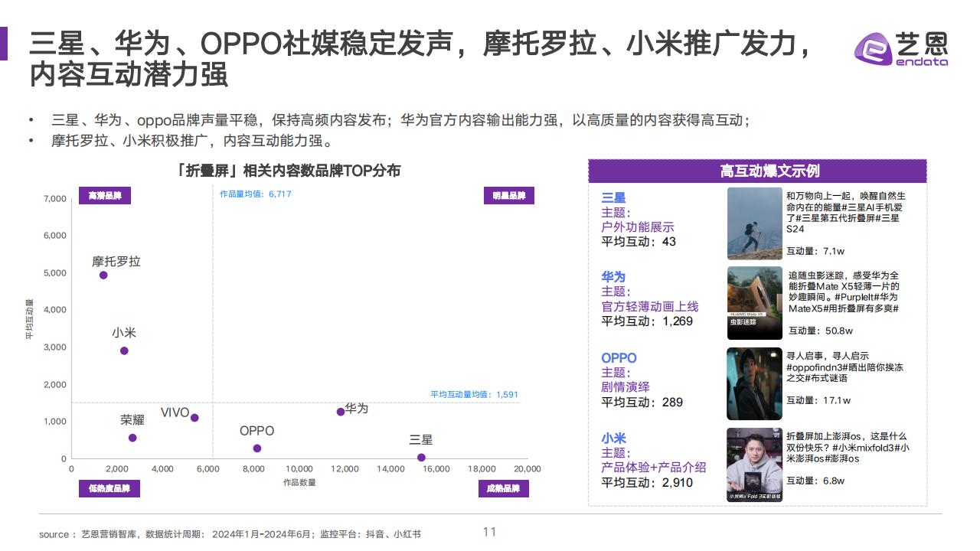Click the 荣耀 chart label text
The height and width of the screenshot is (551, 980).
coord(132,420)
